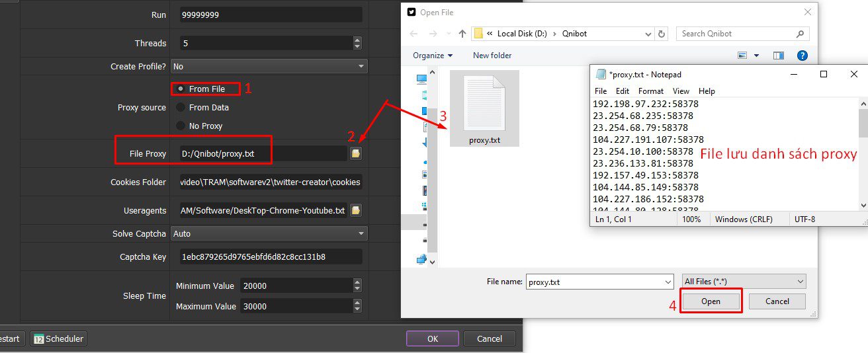868x353 pixels.
Task: Click the Scheduler calendar icon button
Action: point(58,338)
